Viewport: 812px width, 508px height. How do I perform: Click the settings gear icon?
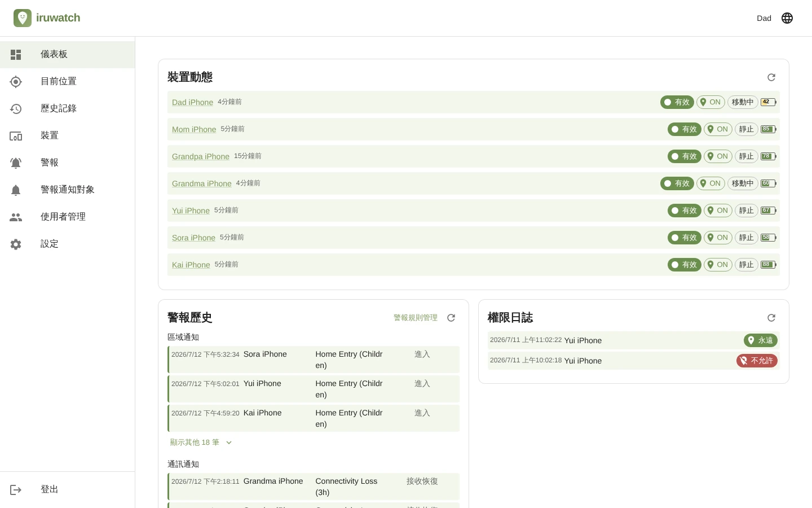point(16,244)
